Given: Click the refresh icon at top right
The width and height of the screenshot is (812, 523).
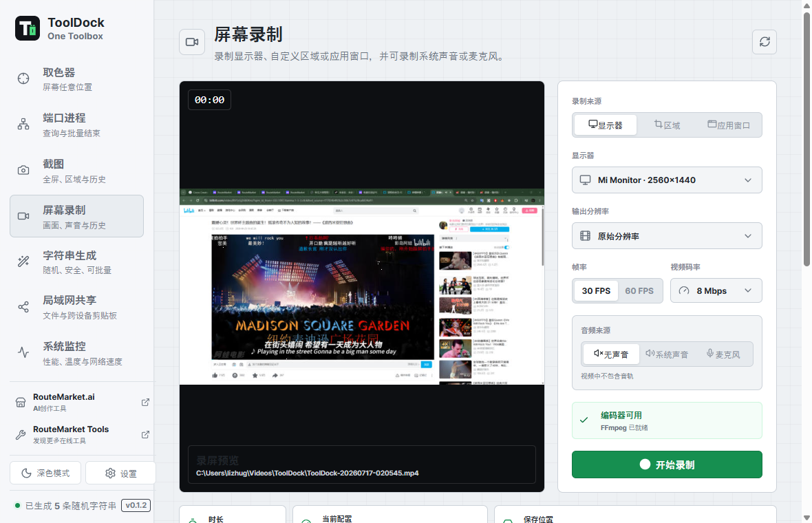Looking at the screenshot, I should click(x=765, y=42).
